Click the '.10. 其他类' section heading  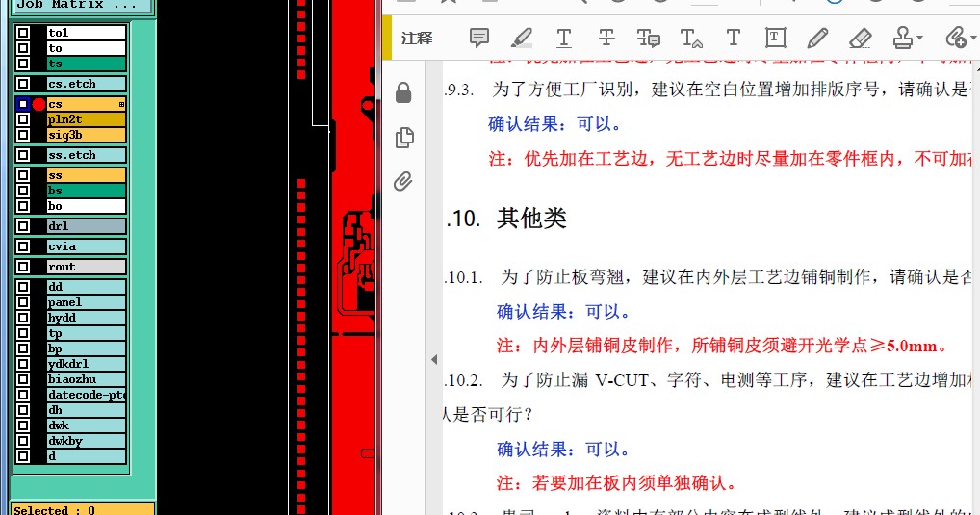[505, 219]
